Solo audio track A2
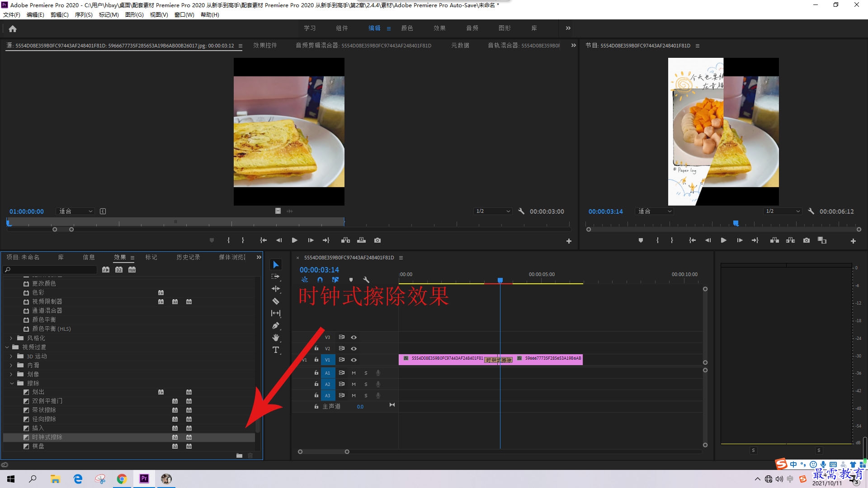Viewport: 868px width, 488px height. [x=366, y=385]
